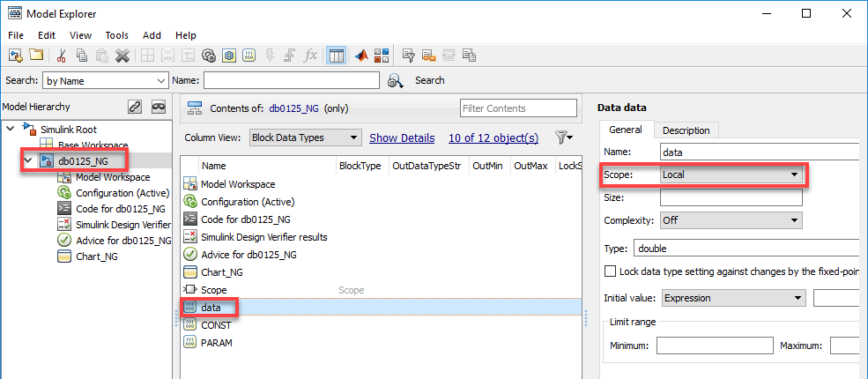Click the 10 of 12 object(s) link

tap(493, 137)
